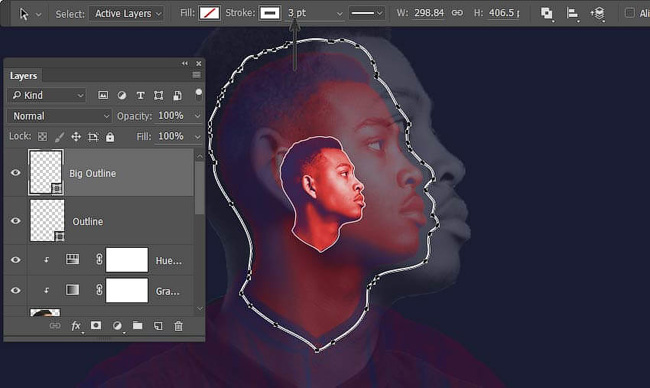
Task: Create new fill or adjustment layer
Action: tap(117, 326)
